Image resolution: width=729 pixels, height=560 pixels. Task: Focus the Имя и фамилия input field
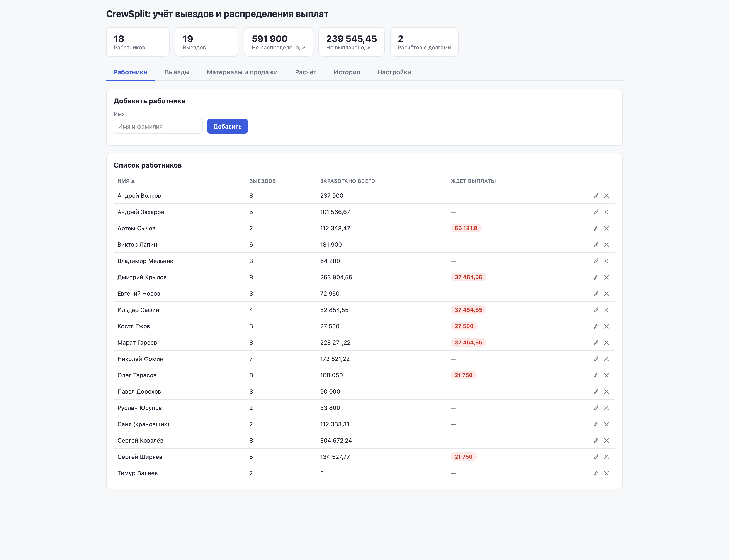tap(158, 126)
